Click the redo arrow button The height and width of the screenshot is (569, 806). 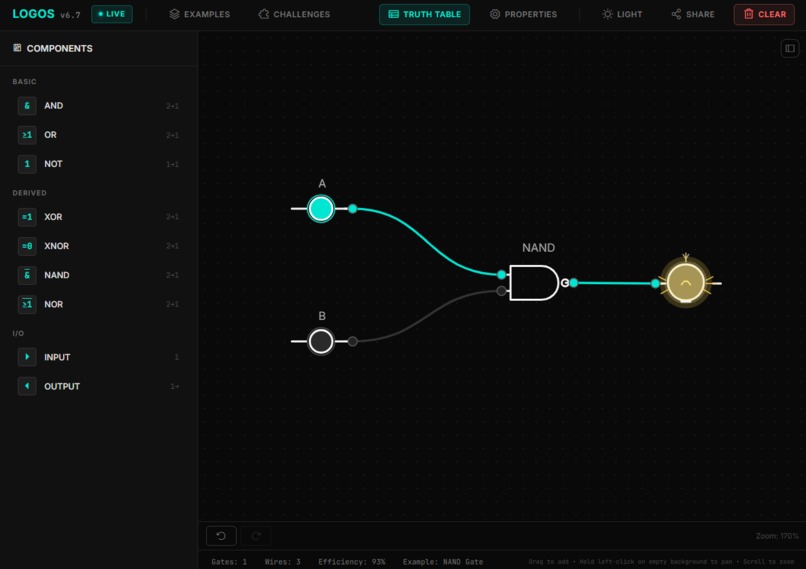[255, 536]
